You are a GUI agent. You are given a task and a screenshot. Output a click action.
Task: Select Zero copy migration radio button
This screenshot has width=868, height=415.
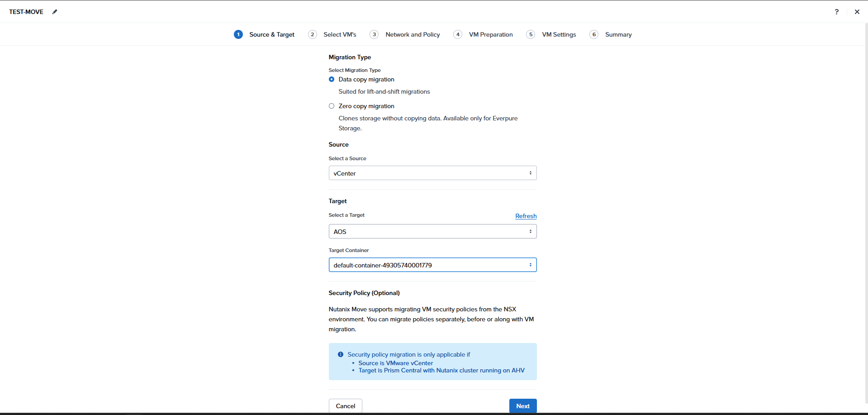pos(332,106)
